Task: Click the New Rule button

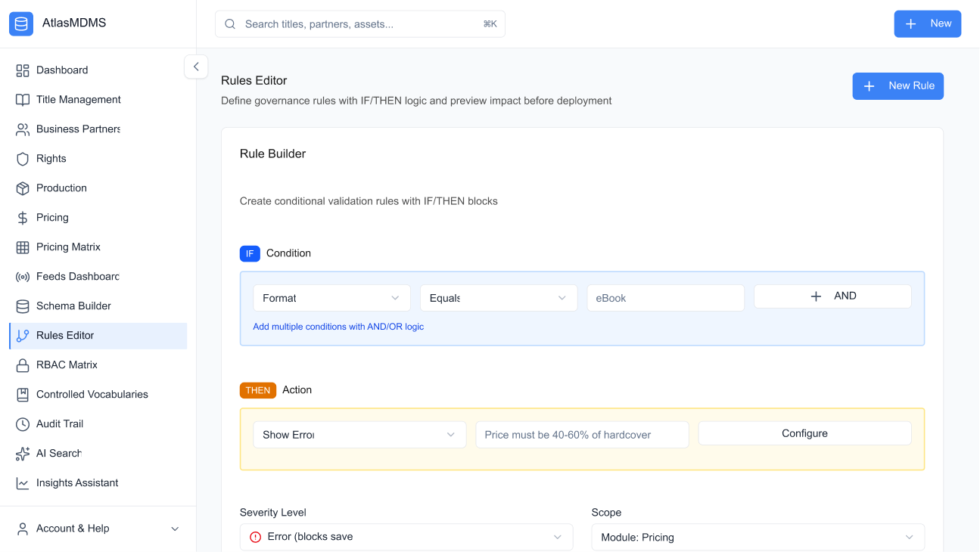Action: [x=898, y=86]
